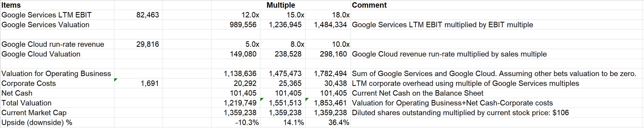Select the 1,853,461 total valuation cell
Viewport: 644px width, 128px height.
tap(328, 103)
